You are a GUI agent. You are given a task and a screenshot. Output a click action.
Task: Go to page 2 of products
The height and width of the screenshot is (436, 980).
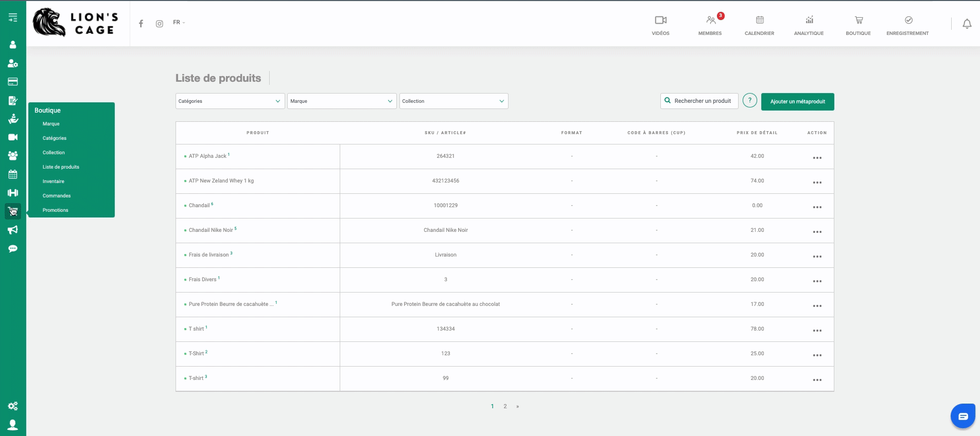point(505,406)
